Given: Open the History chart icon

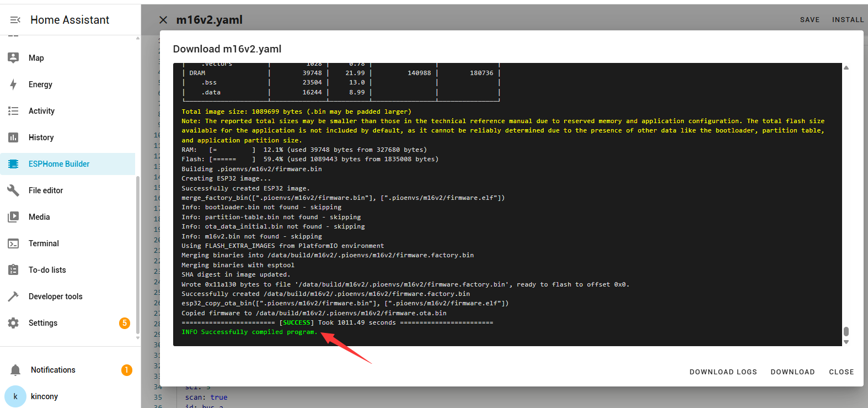Looking at the screenshot, I should coord(14,137).
